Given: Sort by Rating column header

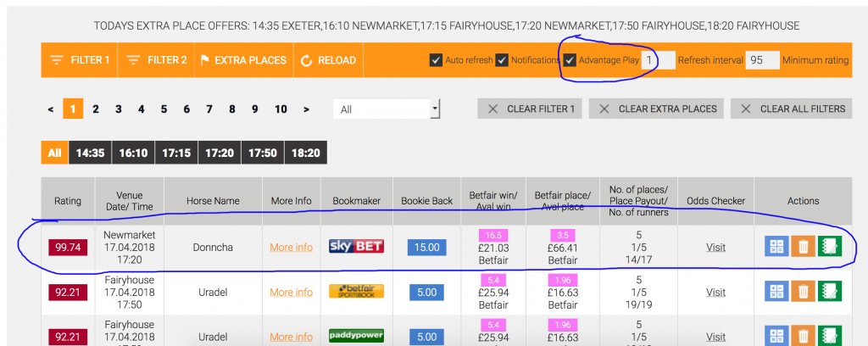Looking at the screenshot, I should coord(68,201).
